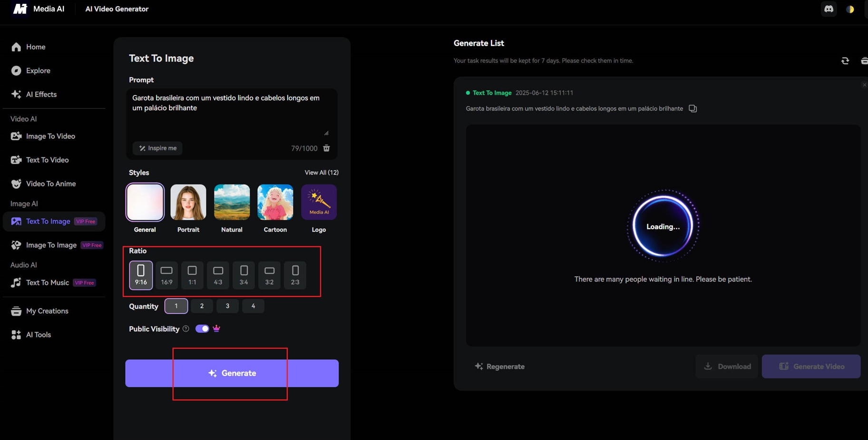
Task: Click the Image To Image sidebar icon
Action: [x=16, y=245]
